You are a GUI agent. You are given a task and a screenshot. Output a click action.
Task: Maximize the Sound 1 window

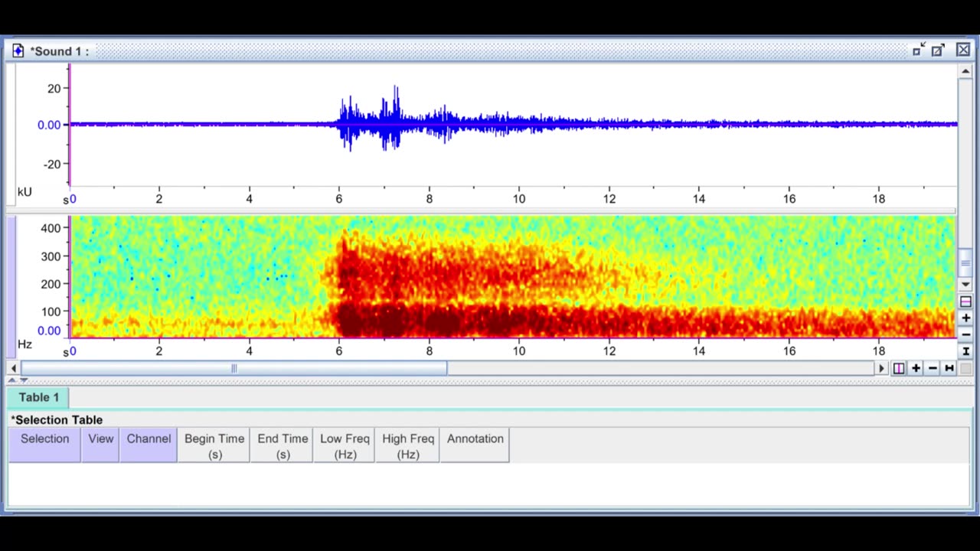coord(938,51)
